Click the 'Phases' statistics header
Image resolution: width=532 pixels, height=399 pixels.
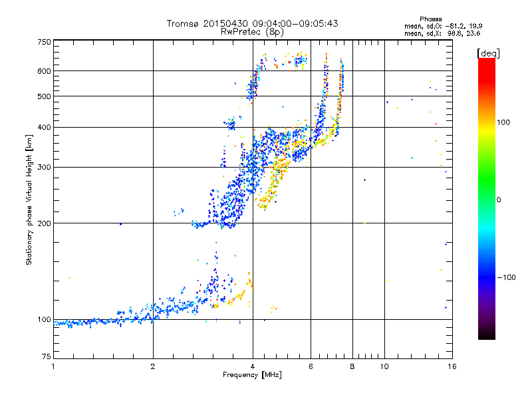430,19
